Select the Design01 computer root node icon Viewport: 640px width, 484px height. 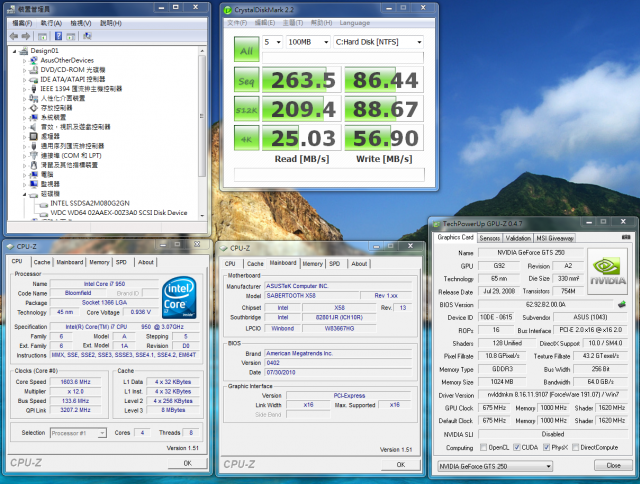(24, 51)
